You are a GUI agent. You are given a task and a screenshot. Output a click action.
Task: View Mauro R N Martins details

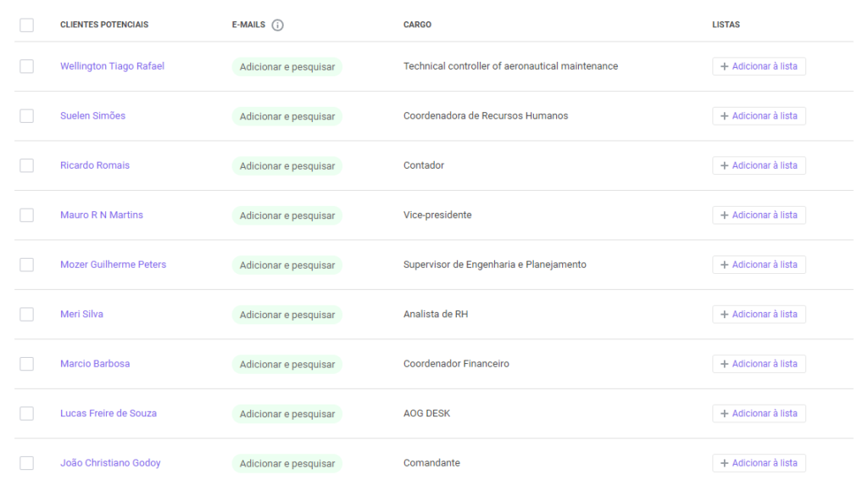point(102,215)
